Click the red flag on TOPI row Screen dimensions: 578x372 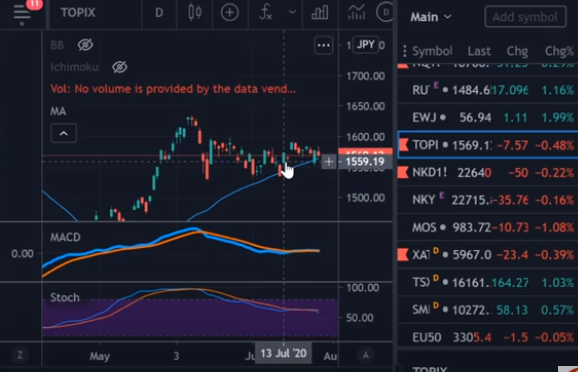point(404,145)
